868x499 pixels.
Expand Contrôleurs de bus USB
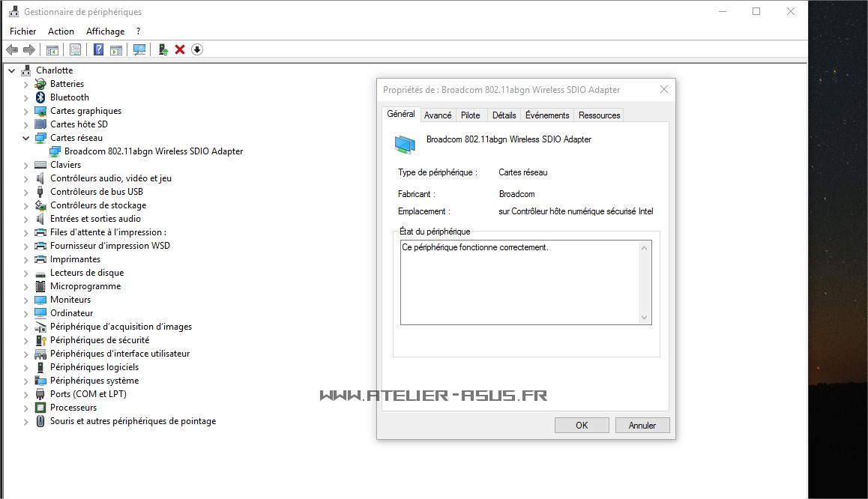pos(25,192)
